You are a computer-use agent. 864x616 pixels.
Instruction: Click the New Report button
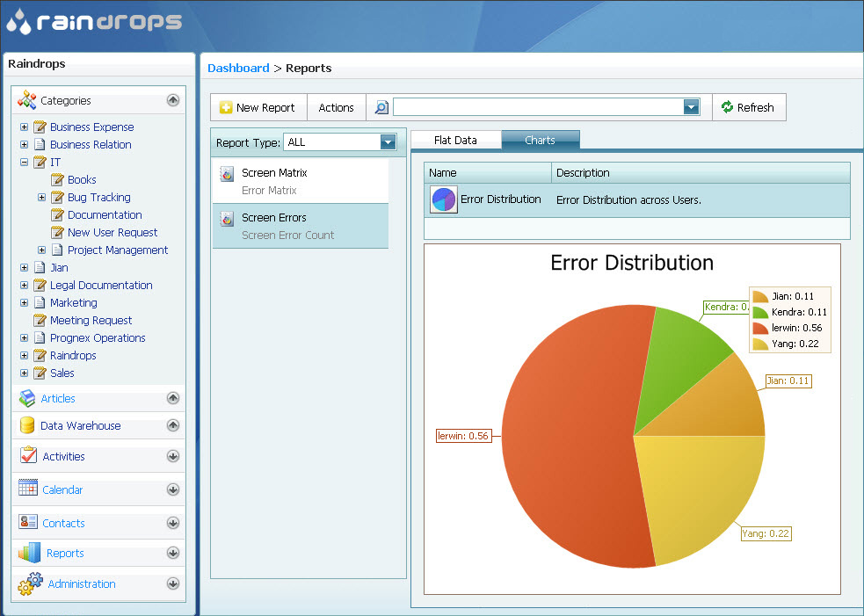(x=258, y=107)
